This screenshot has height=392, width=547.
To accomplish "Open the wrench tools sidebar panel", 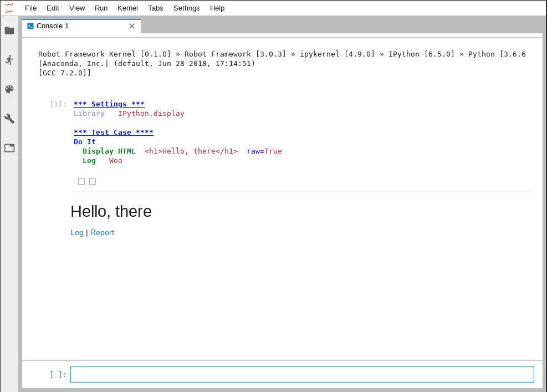I will coord(9,119).
